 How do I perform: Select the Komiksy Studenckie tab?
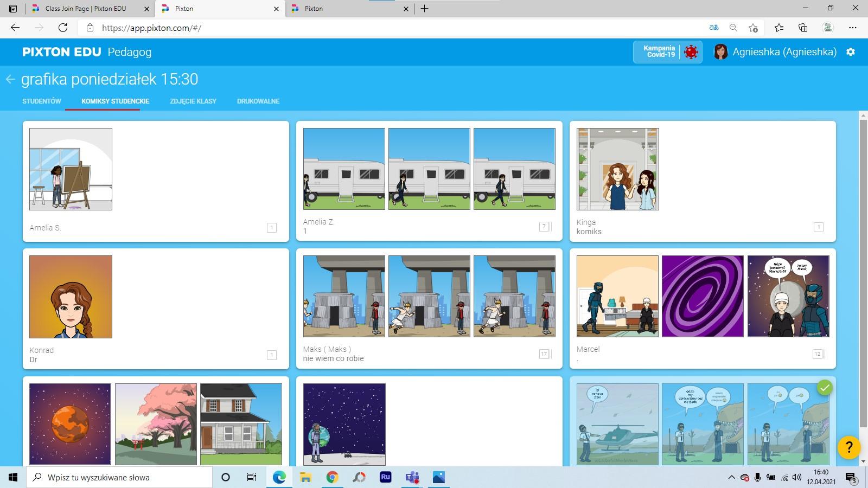(x=116, y=101)
